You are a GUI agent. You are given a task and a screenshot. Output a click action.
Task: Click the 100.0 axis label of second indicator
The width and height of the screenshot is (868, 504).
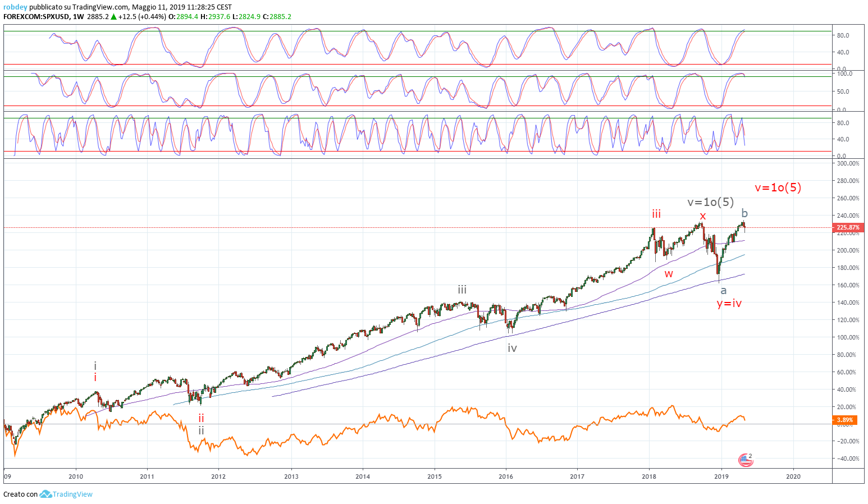tap(844, 74)
